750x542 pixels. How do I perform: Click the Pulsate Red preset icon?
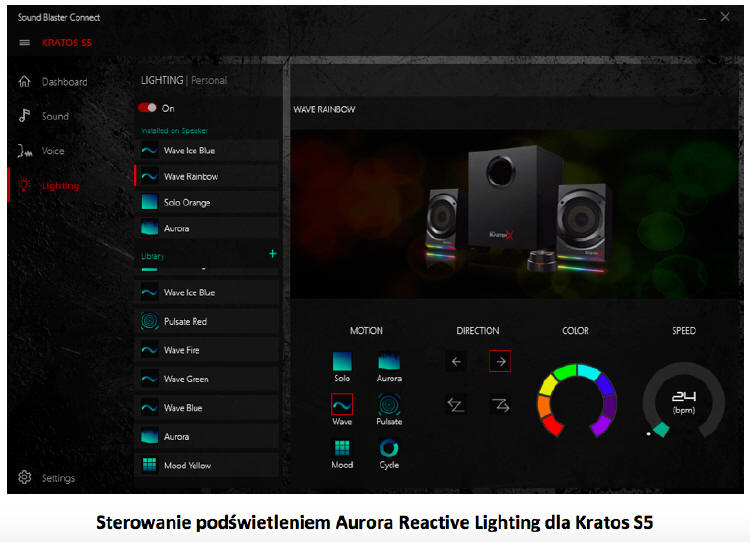pyautogui.click(x=149, y=321)
